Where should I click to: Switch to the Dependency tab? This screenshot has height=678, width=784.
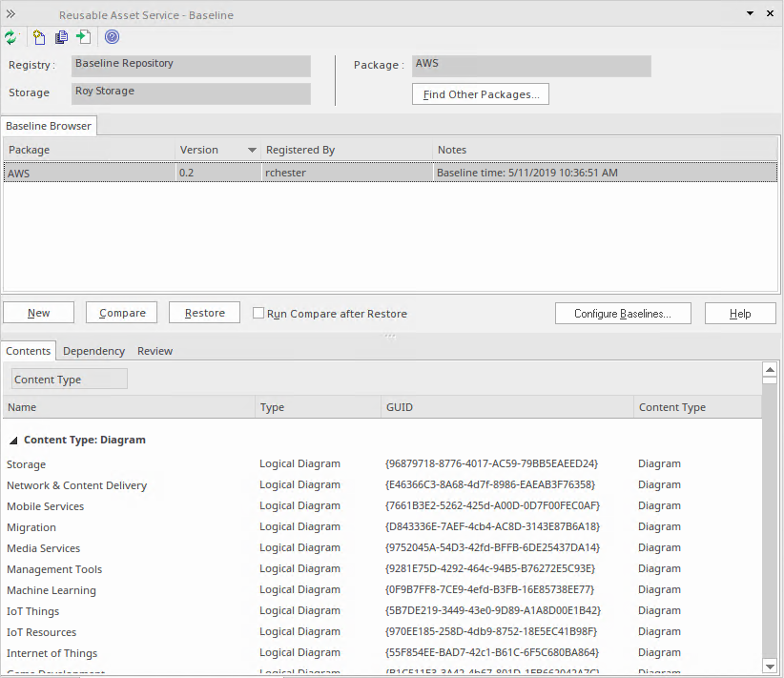[94, 351]
